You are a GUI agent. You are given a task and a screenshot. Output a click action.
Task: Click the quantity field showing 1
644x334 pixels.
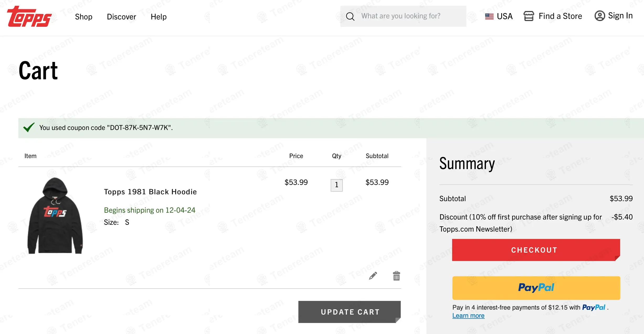pyautogui.click(x=336, y=185)
